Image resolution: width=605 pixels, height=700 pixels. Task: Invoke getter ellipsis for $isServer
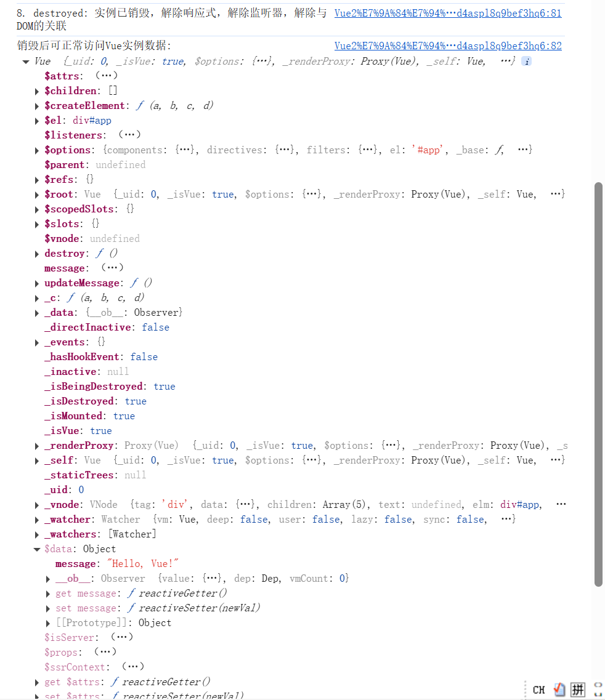pos(122,637)
